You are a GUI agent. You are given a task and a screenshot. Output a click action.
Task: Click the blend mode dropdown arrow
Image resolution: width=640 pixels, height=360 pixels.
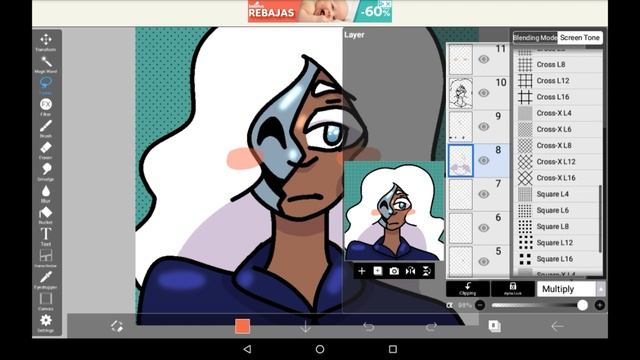[600, 289]
